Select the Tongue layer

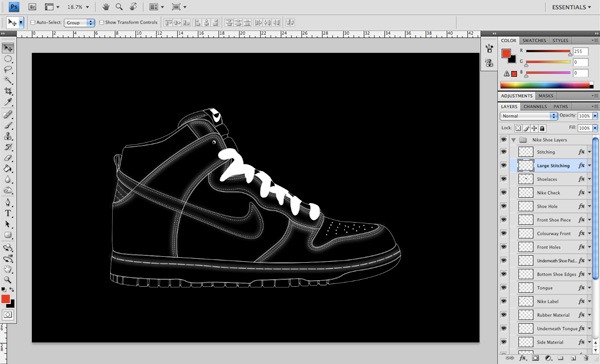pos(552,288)
